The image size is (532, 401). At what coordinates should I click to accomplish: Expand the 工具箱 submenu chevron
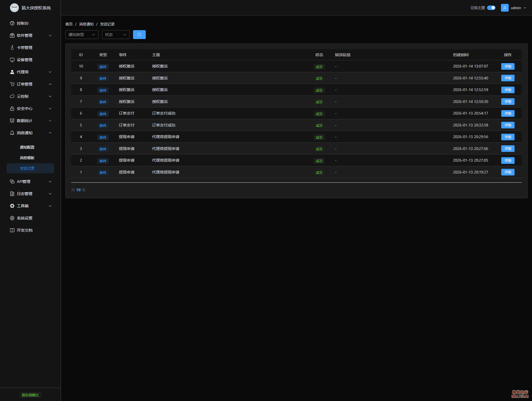pyautogui.click(x=50, y=206)
